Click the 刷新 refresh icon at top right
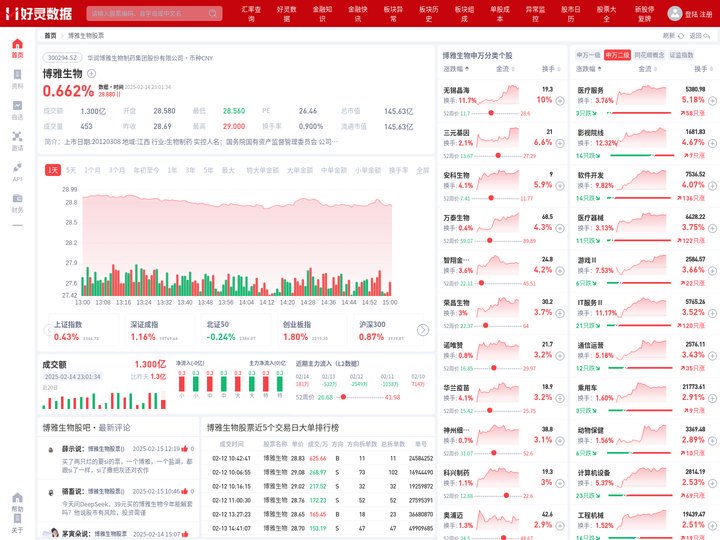The height and width of the screenshot is (540, 720). click(x=681, y=36)
